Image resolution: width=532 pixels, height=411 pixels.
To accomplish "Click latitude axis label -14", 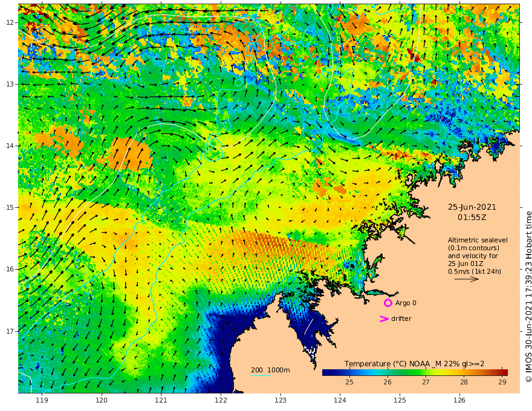I will 8,146.
